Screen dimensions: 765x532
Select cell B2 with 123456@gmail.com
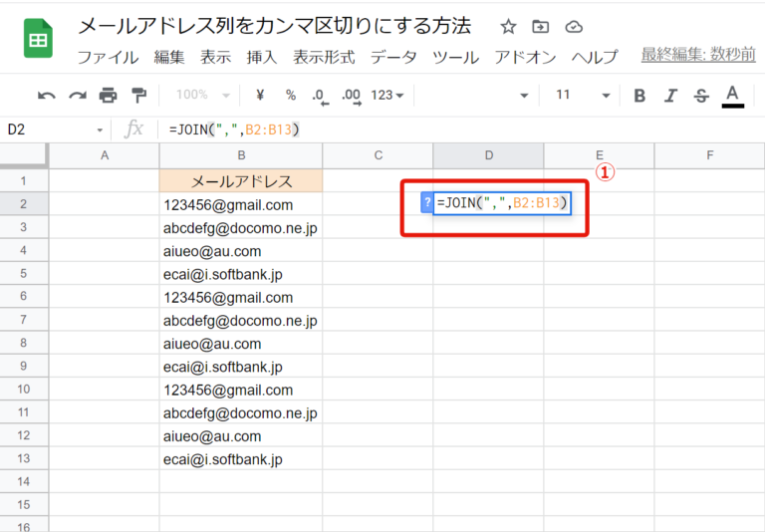(241, 204)
